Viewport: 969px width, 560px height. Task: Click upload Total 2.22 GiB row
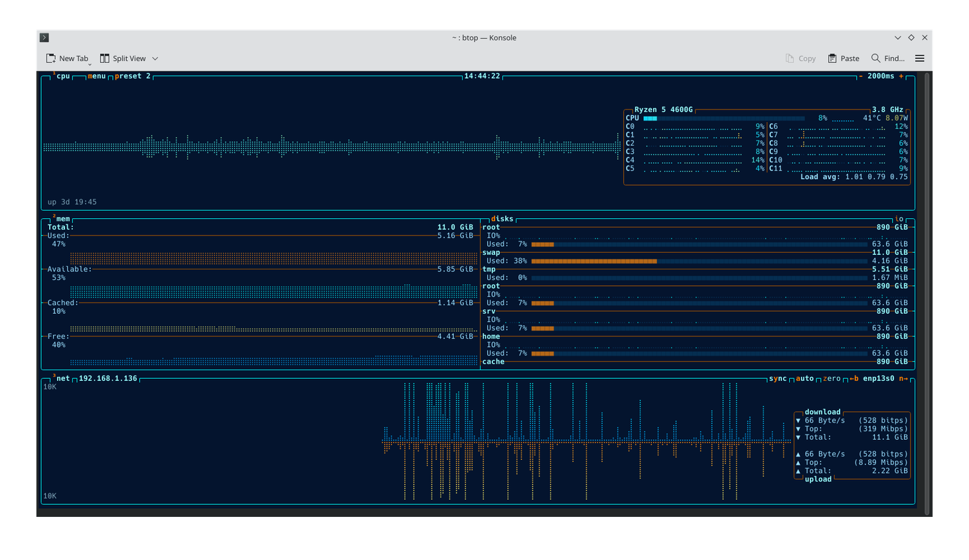tap(852, 471)
